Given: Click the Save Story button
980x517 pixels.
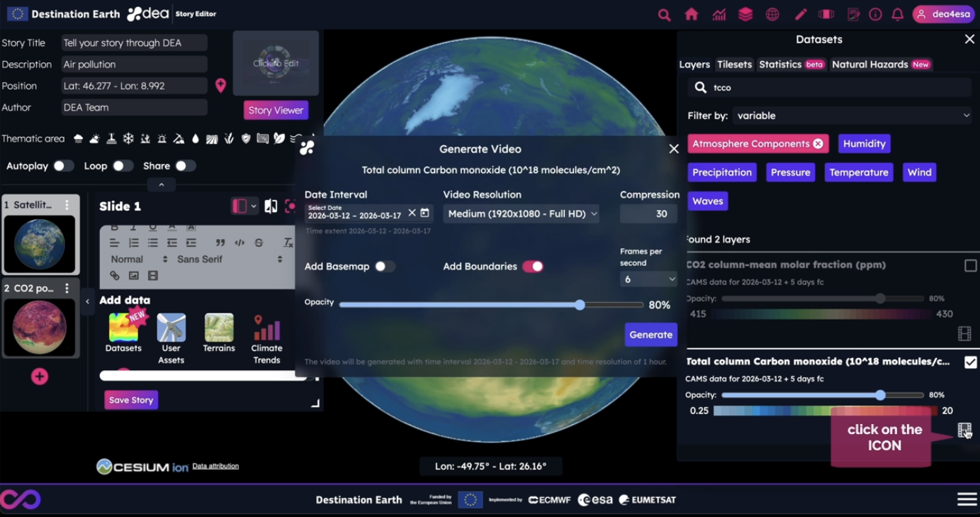Looking at the screenshot, I should point(131,400).
